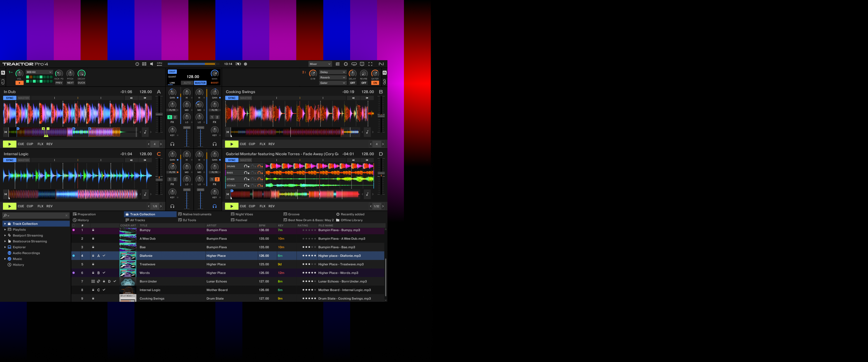Open the Delay effect dropdown
Viewport: 868px width, 362px height.
tap(333, 72)
